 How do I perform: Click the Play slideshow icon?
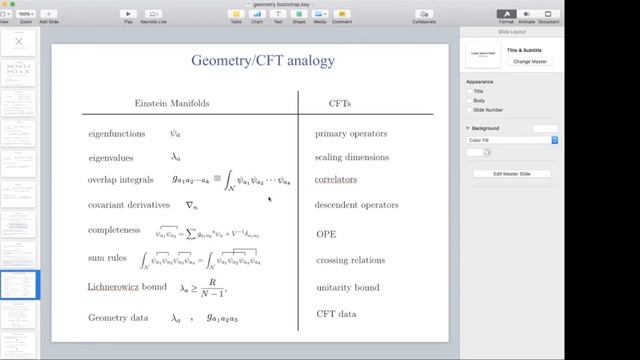click(x=128, y=14)
